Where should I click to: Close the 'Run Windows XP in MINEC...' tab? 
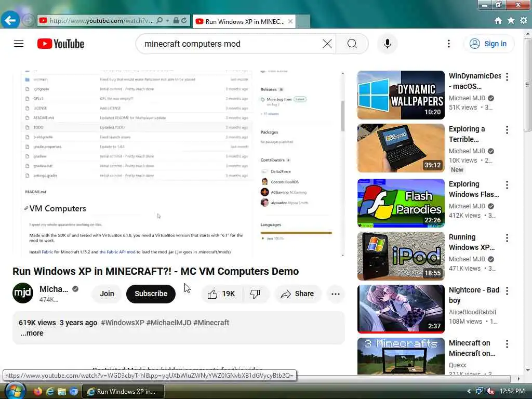point(290,21)
